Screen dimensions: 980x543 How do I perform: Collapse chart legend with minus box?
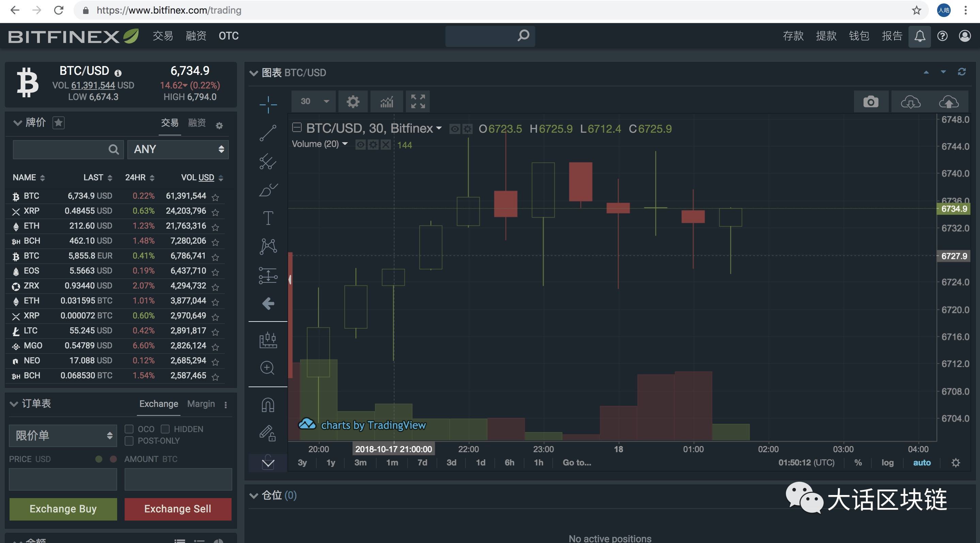(x=297, y=127)
